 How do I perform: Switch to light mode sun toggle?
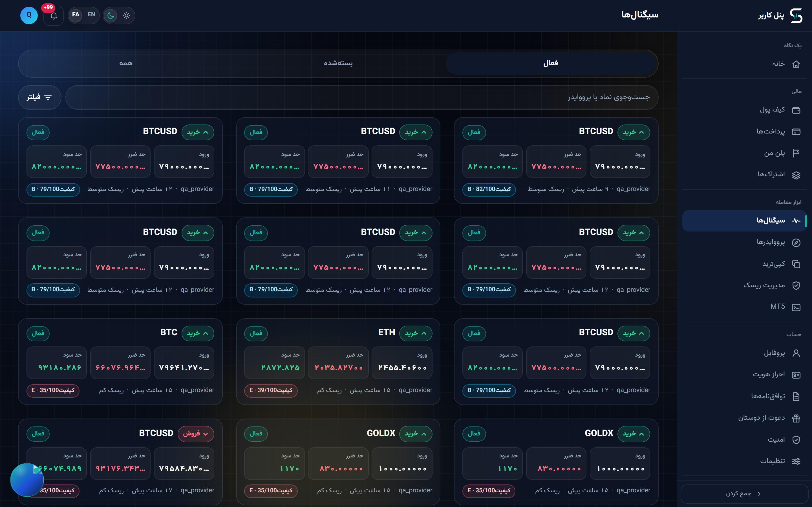pyautogui.click(x=126, y=15)
